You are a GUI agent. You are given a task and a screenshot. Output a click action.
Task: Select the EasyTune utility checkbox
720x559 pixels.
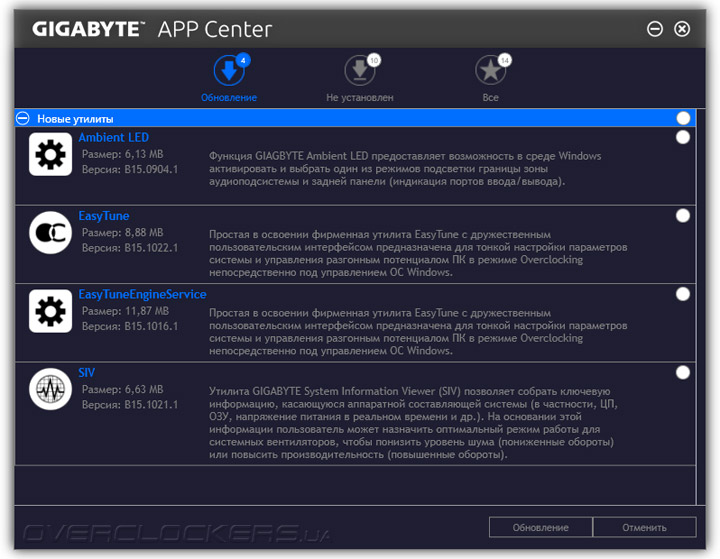click(x=683, y=215)
